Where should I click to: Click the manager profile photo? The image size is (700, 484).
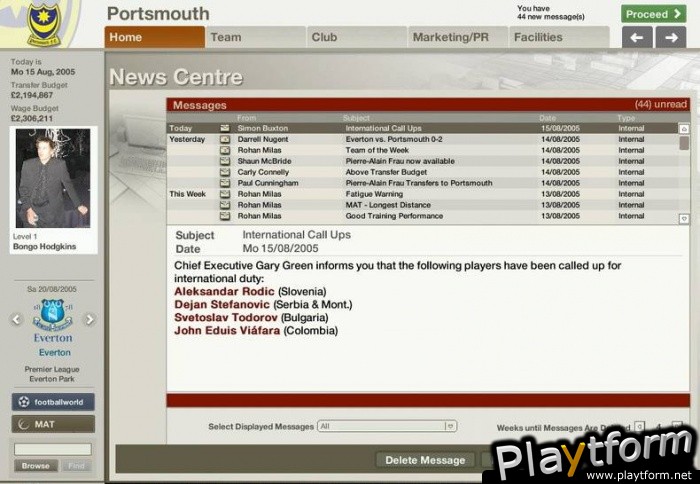point(54,178)
